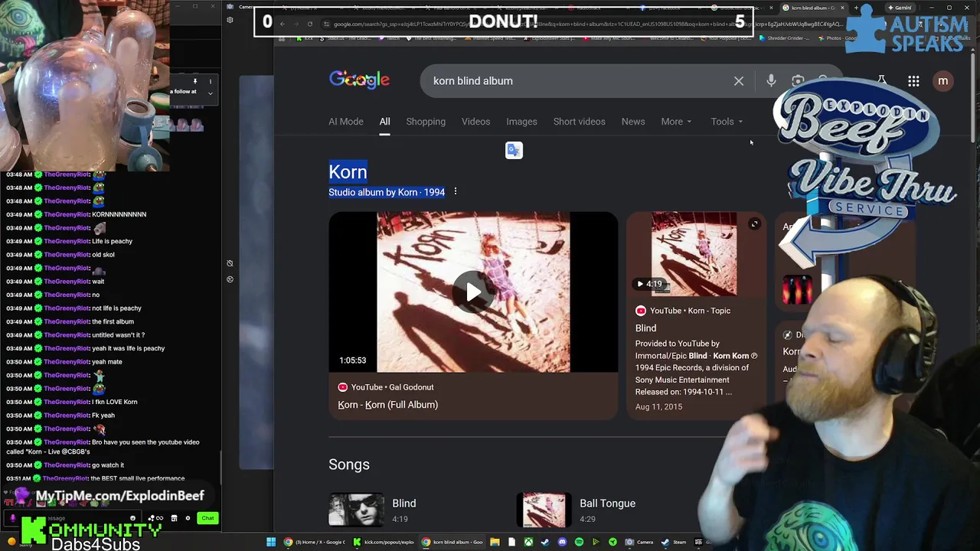Go back in browser navigation

point(282,24)
